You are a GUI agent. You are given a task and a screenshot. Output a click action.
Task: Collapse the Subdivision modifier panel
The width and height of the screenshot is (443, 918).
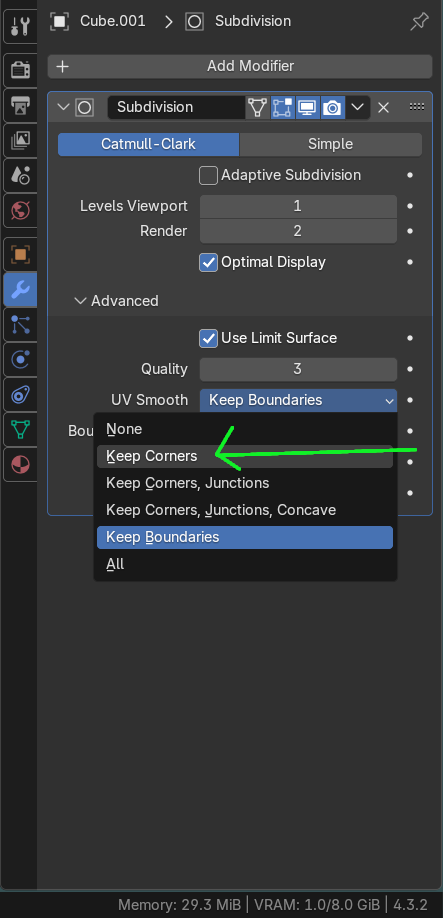(64, 107)
